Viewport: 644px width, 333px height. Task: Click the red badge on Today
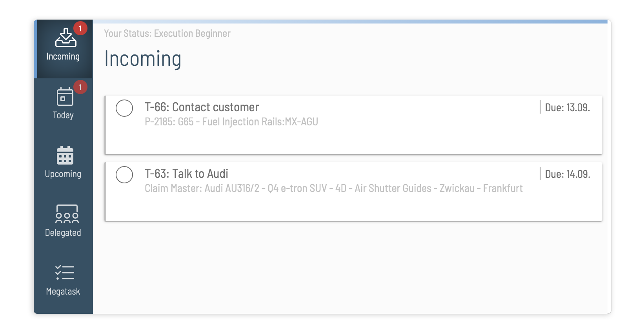tap(80, 87)
